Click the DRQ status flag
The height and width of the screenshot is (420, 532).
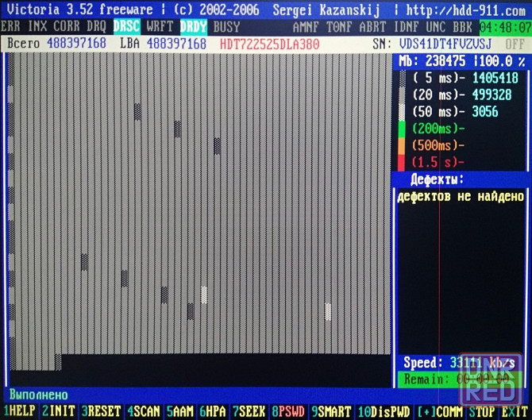click(x=96, y=26)
